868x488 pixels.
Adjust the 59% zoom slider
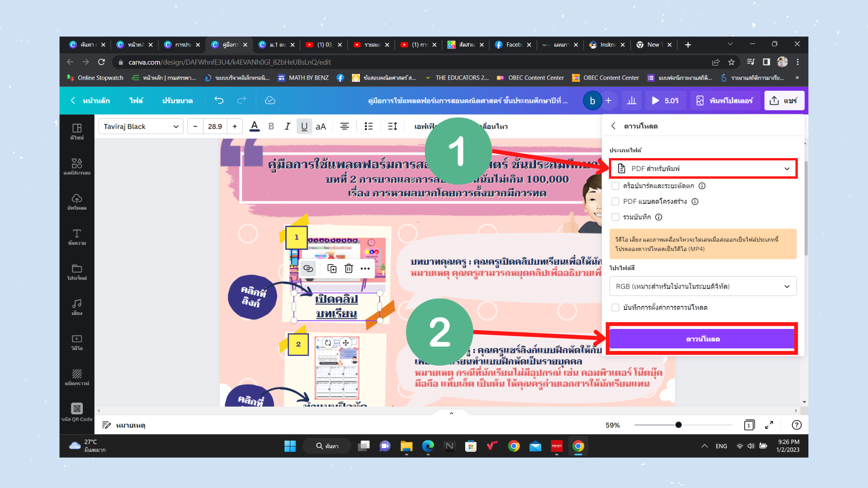click(678, 425)
